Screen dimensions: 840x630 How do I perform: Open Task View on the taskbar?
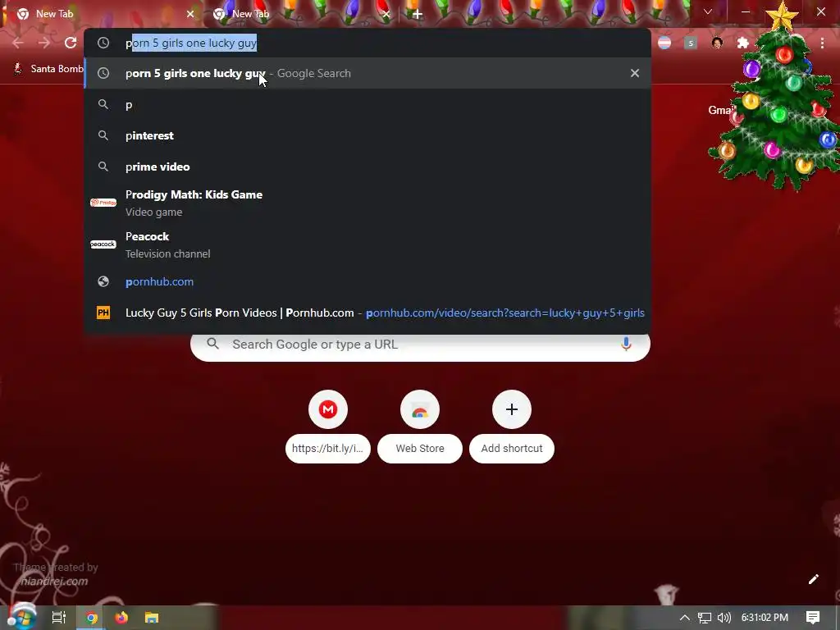tap(59, 618)
